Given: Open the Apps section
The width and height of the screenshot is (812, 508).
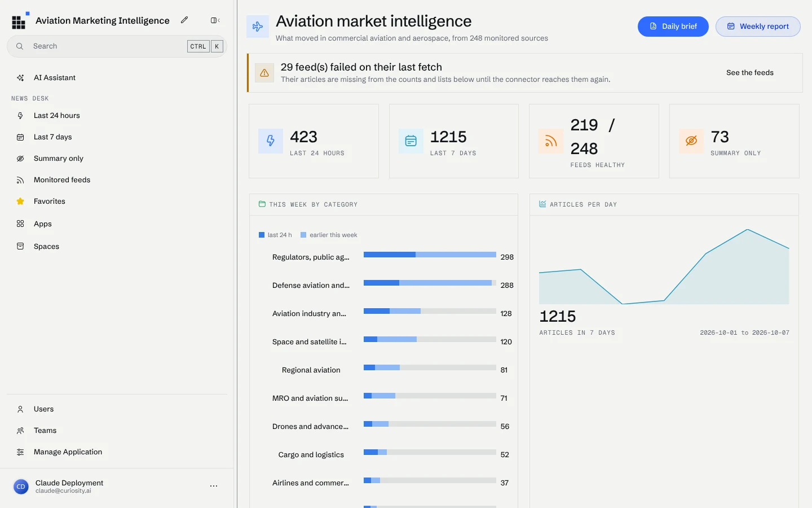Looking at the screenshot, I should point(117,224).
